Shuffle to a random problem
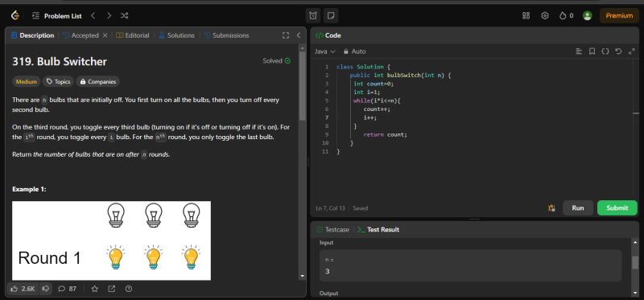The height and width of the screenshot is (300, 644). [125, 15]
